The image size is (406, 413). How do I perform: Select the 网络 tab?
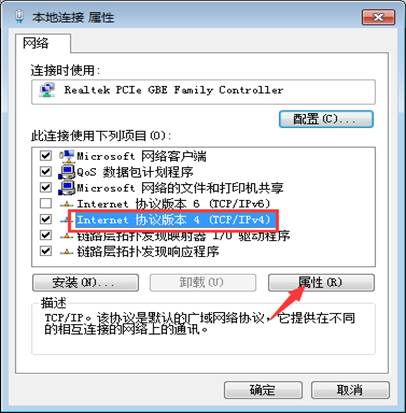pyautogui.click(x=36, y=43)
